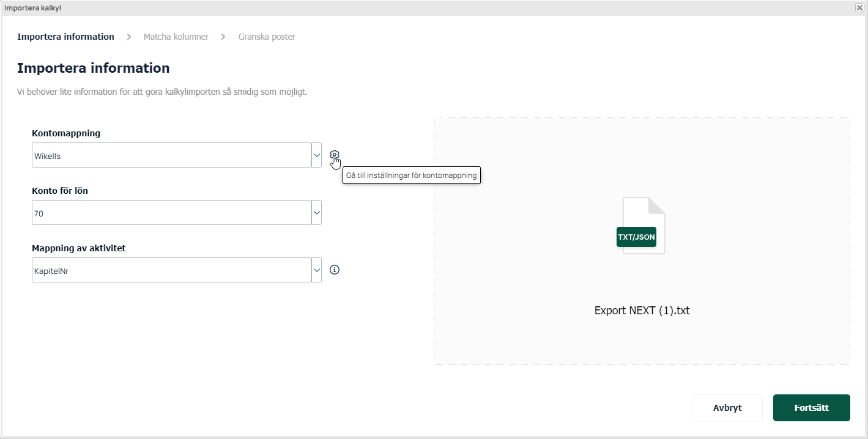Viewport: 868px width, 439px height.
Task: Click the settings tooltip for kontomappning
Action: click(x=412, y=175)
